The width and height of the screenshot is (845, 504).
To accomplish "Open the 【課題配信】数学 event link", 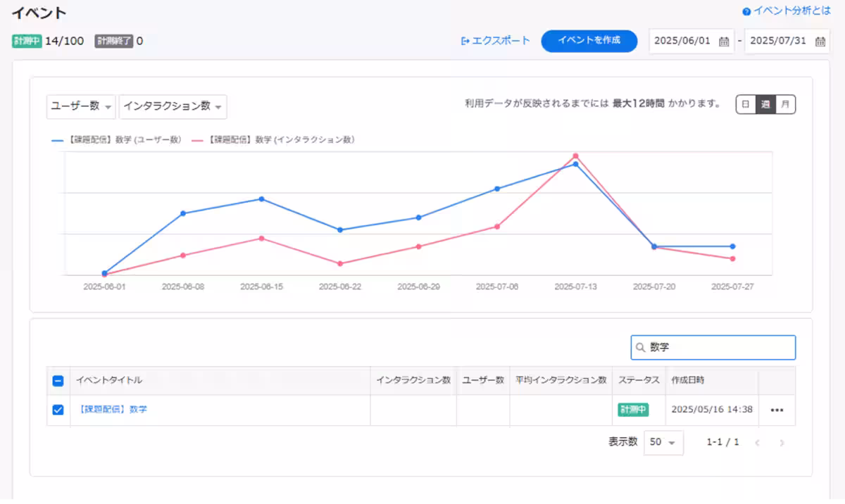I will [x=115, y=409].
